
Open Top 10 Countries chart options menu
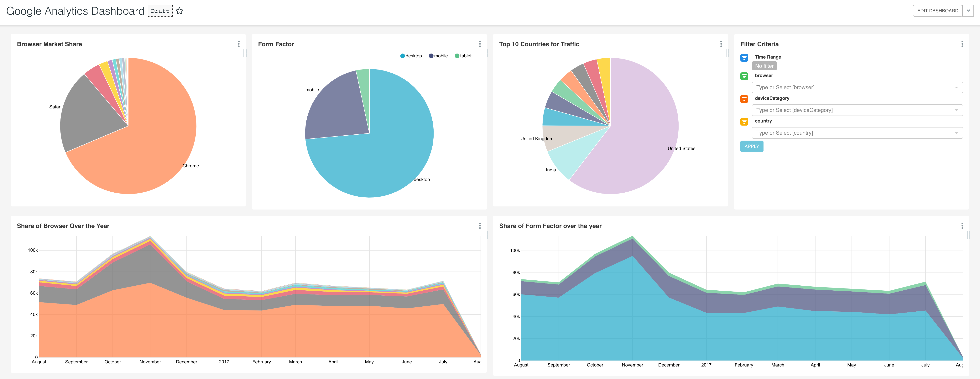click(x=721, y=44)
